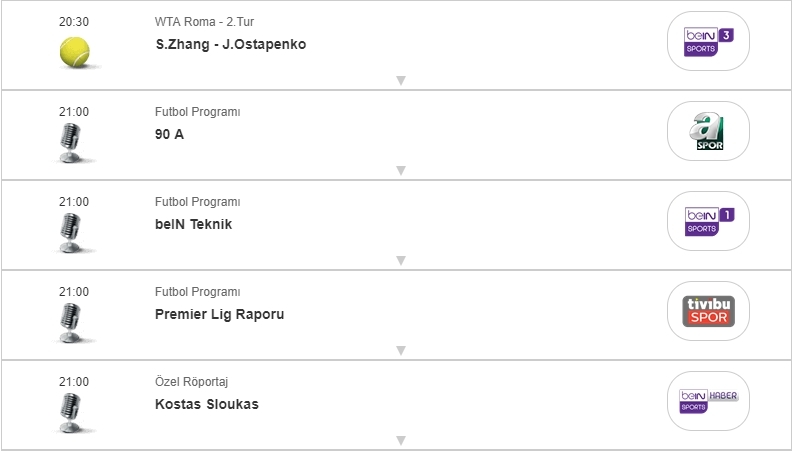Select the 90 A program title
The height and width of the screenshot is (451, 793).
tap(170, 135)
